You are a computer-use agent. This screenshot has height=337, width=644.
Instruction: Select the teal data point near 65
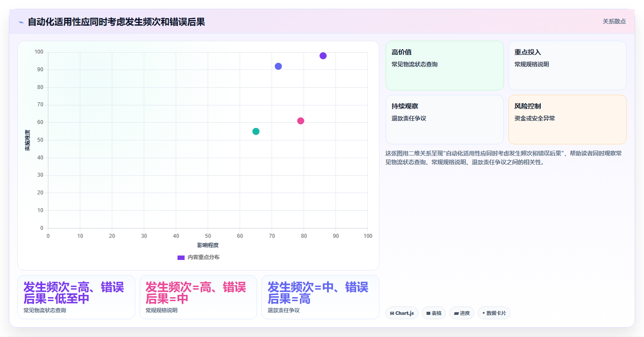pos(256,132)
